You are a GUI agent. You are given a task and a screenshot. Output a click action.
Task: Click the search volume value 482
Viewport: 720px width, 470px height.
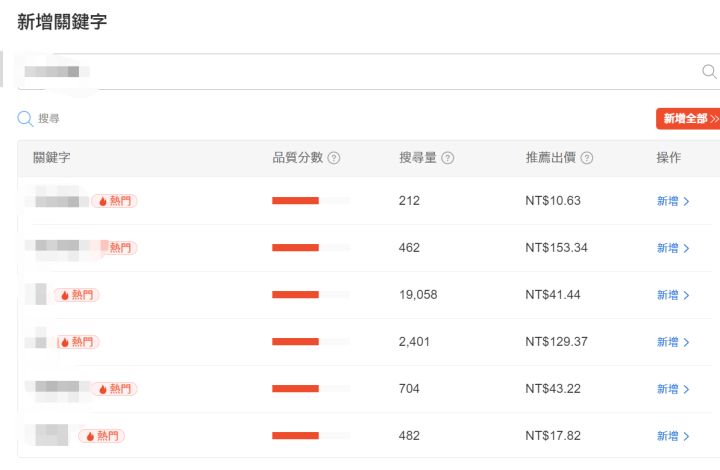(x=409, y=436)
